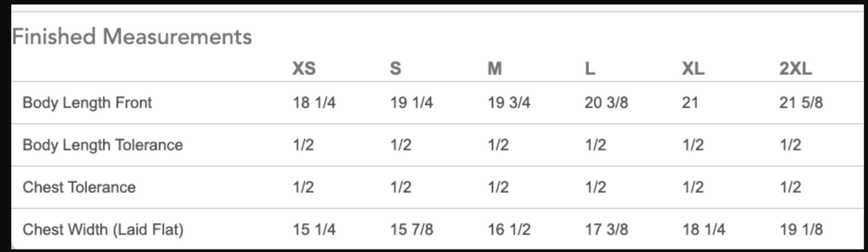The height and width of the screenshot is (252, 868).
Task: Click XL body length value 21
Action: click(x=690, y=103)
